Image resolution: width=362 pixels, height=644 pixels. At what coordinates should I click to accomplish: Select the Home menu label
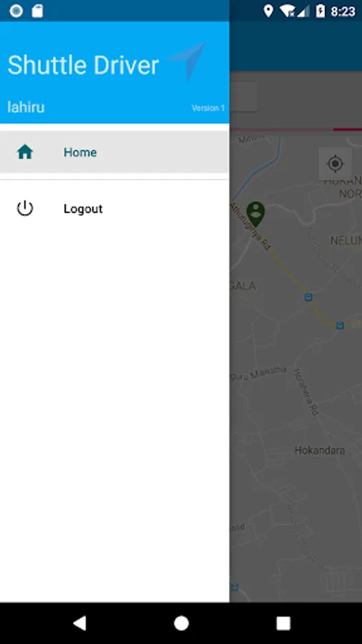pos(80,152)
